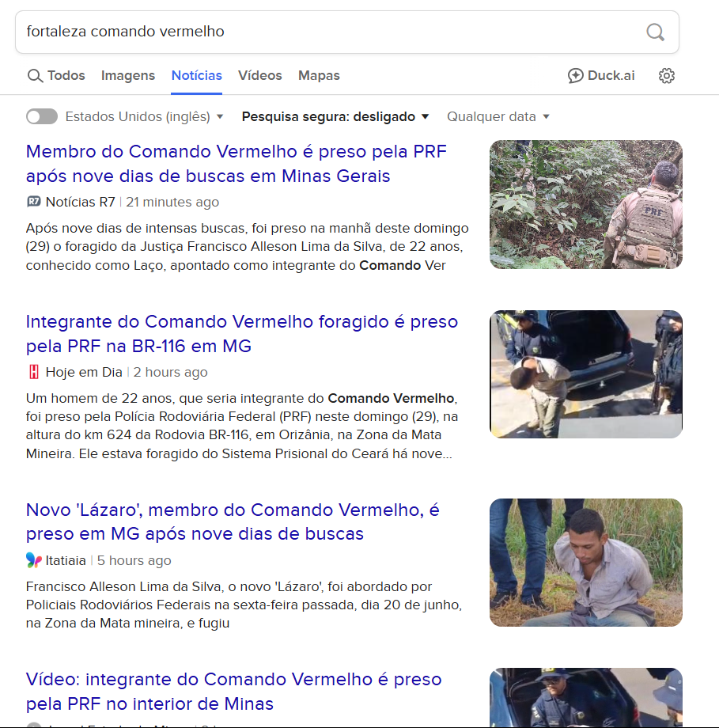Select the Mapas tab
This screenshot has height=728, width=719.
tap(319, 76)
